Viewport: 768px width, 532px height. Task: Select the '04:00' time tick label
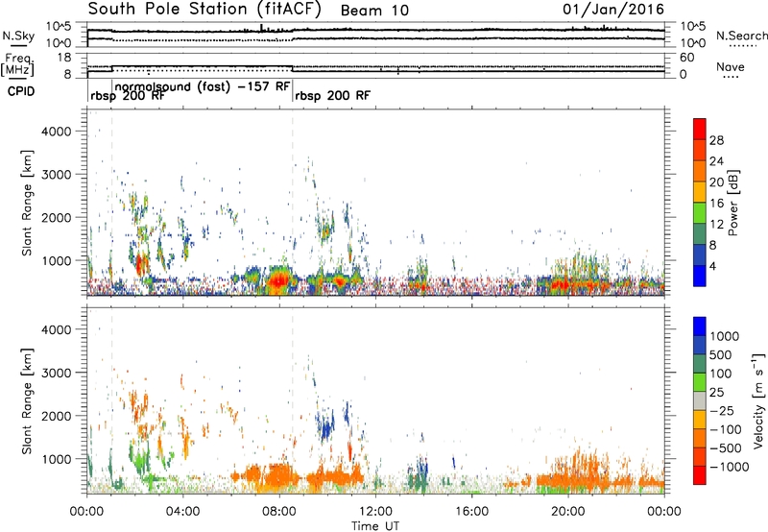point(182,512)
